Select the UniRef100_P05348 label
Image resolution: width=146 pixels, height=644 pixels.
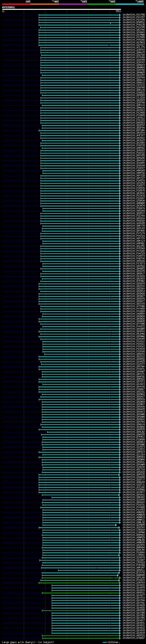pos(133,565)
